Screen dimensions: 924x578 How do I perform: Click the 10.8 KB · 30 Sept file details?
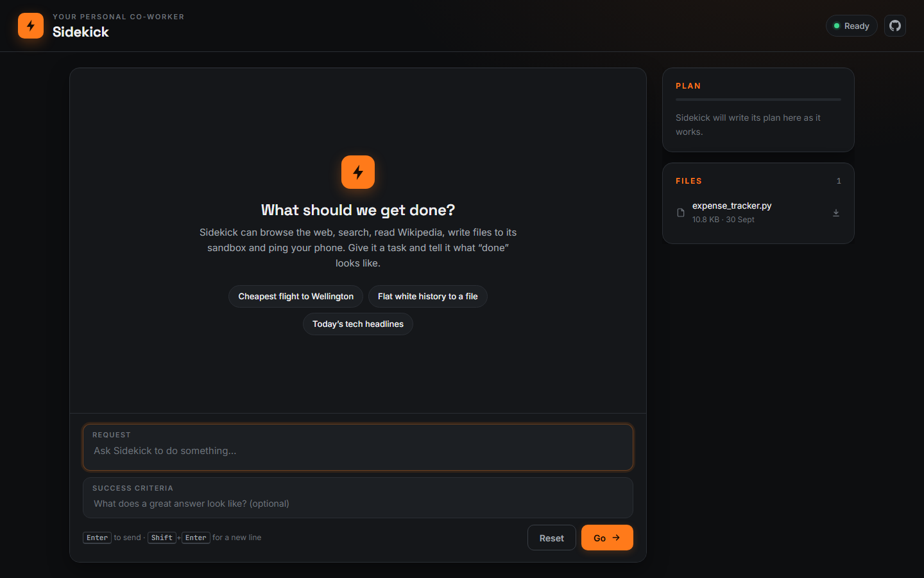[723, 220]
